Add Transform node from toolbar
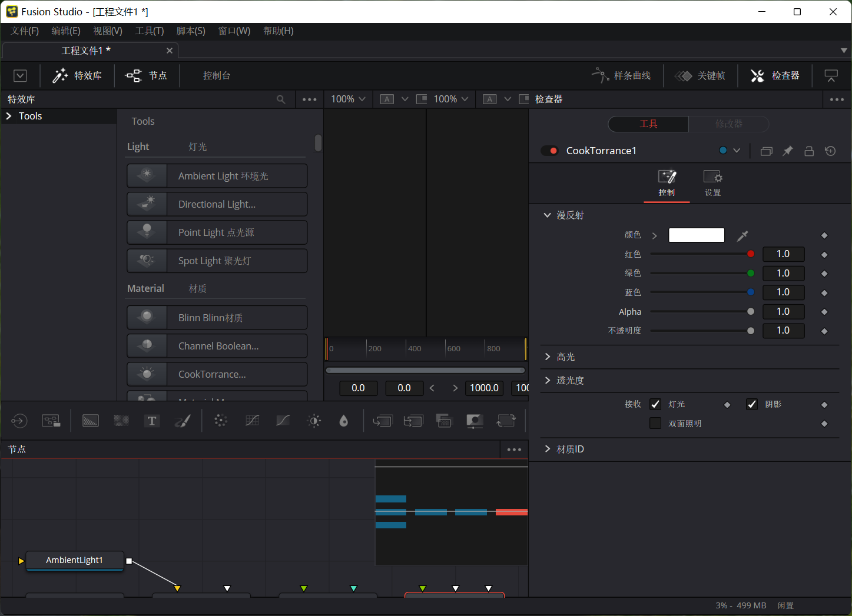 pyautogui.click(x=506, y=421)
